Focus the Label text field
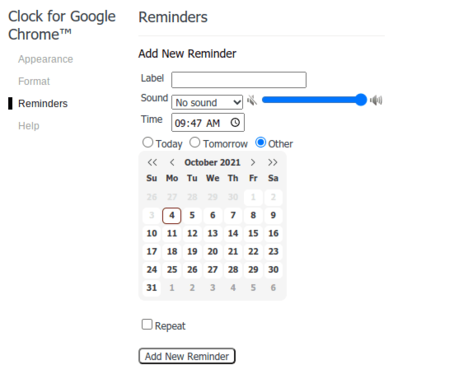468x379 pixels. pos(239,80)
